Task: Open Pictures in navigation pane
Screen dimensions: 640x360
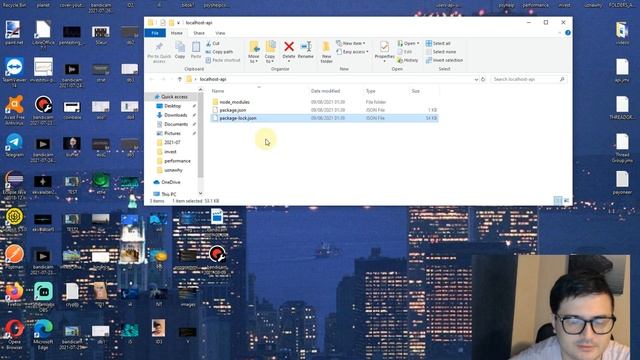Action: point(172,133)
